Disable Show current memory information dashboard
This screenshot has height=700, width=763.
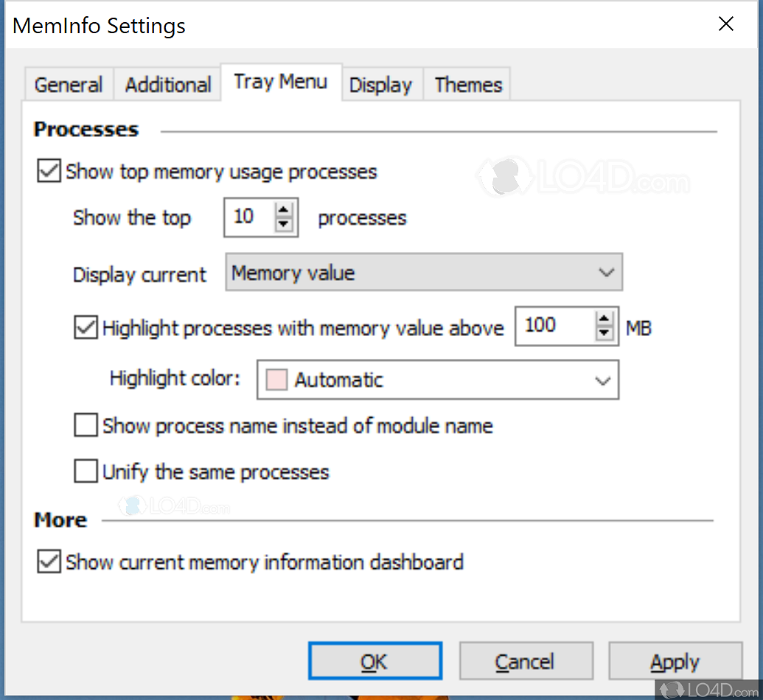(x=49, y=562)
